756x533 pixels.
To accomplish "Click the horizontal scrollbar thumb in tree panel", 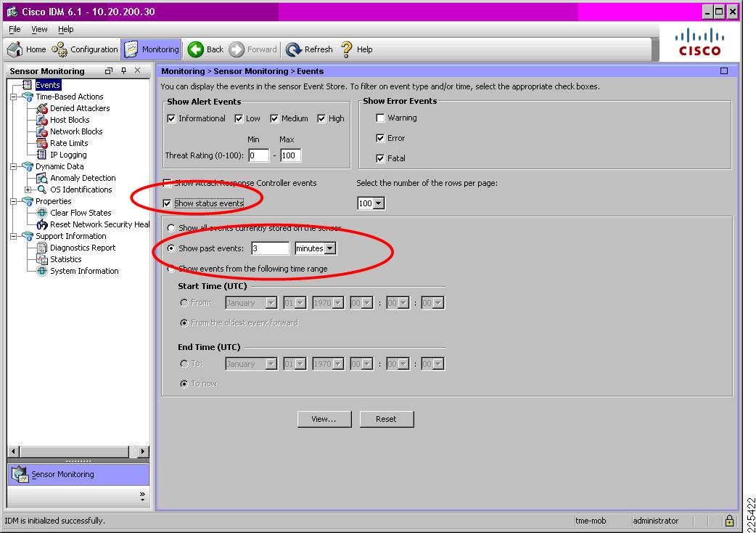I will coord(75,452).
